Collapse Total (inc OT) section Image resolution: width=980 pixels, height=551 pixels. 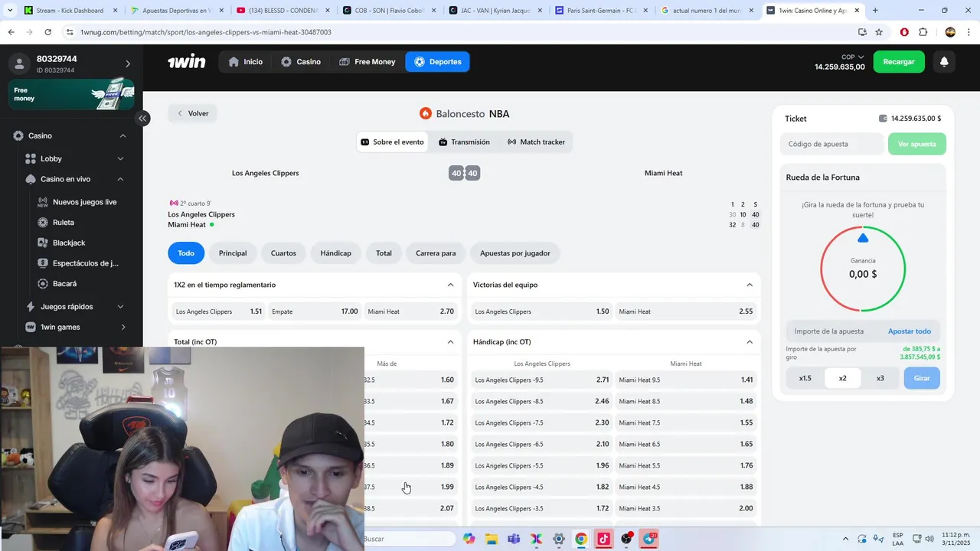450,342
